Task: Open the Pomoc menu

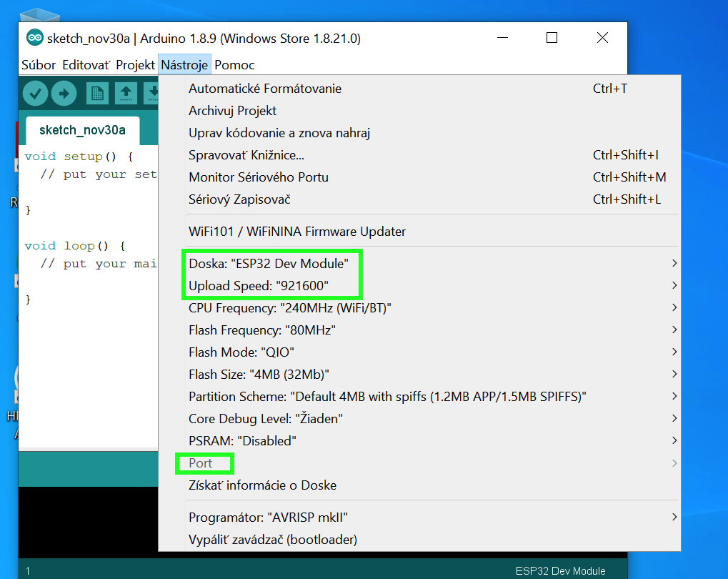Action: (234, 65)
